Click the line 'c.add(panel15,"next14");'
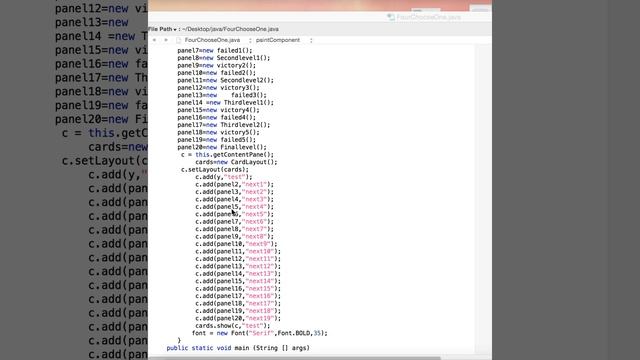This screenshot has height=360, width=640. click(x=238, y=281)
